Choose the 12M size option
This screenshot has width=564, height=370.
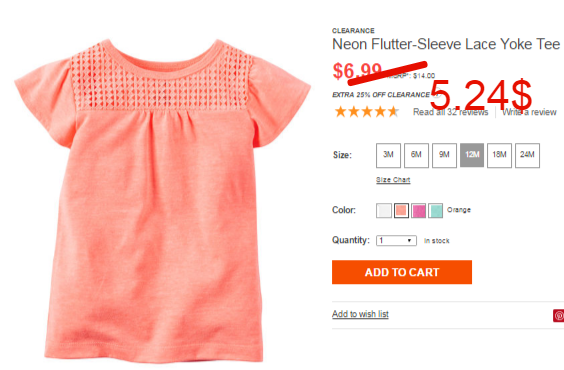472,155
